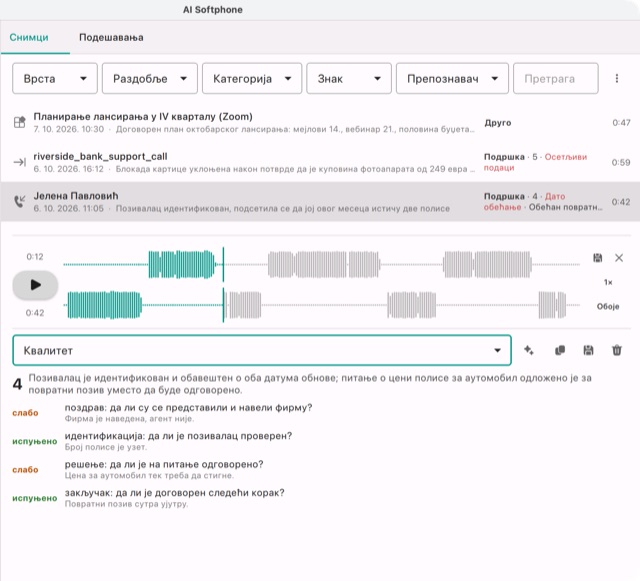Open the Знак filter dropdown

[349, 78]
